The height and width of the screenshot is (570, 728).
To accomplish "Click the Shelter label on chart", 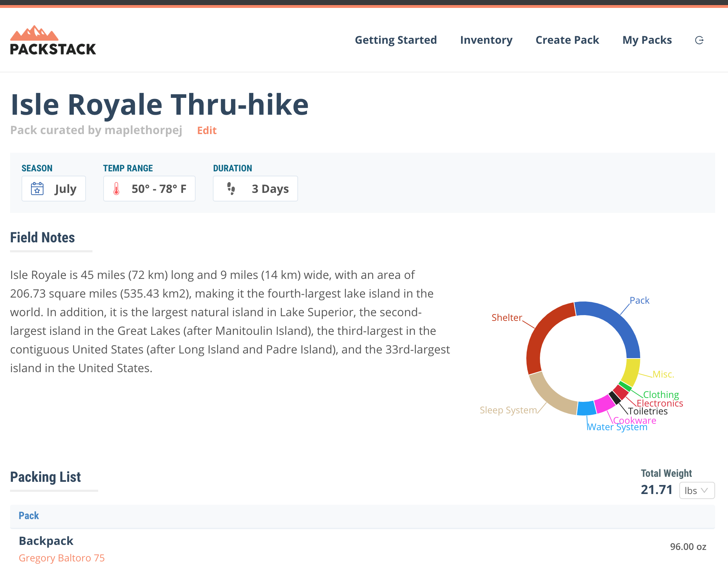I will click(507, 318).
